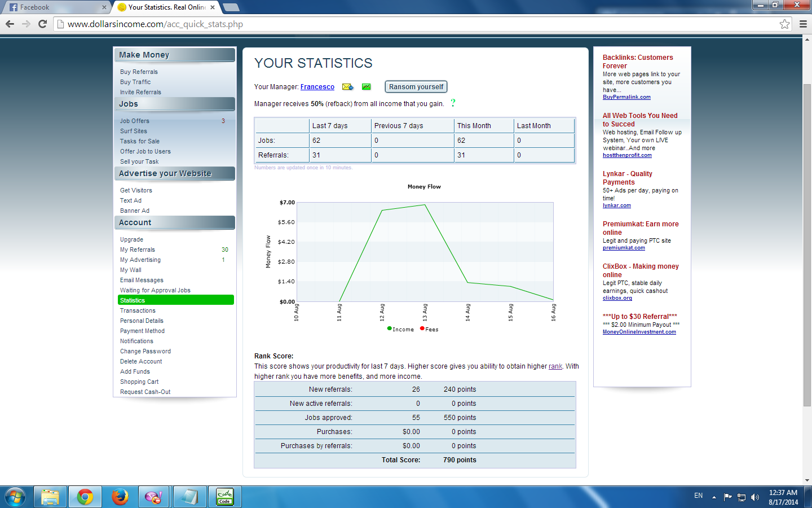The image size is (812, 508).
Task: Launch Firefox from the taskbar
Action: click(x=120, y=497)
